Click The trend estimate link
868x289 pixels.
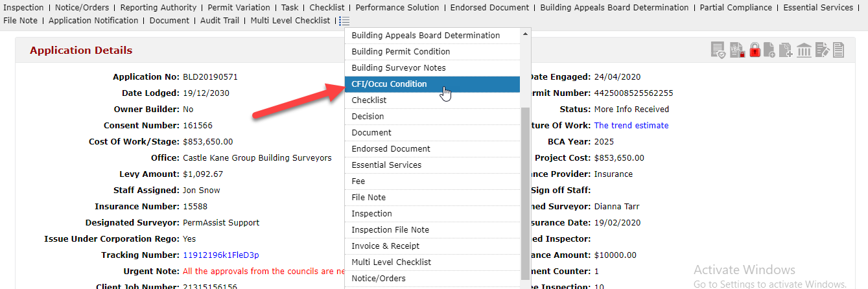(631, 125)
